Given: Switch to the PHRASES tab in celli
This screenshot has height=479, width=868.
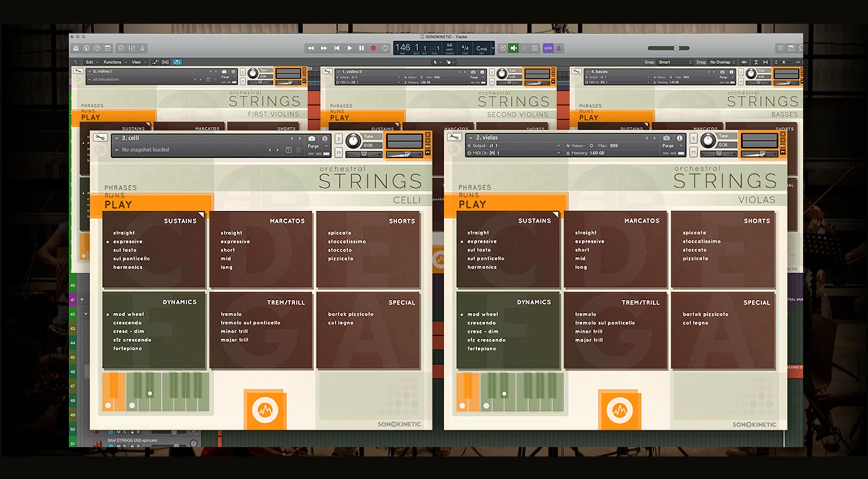Looking at the screenshot, I should (x=120, y=188).
